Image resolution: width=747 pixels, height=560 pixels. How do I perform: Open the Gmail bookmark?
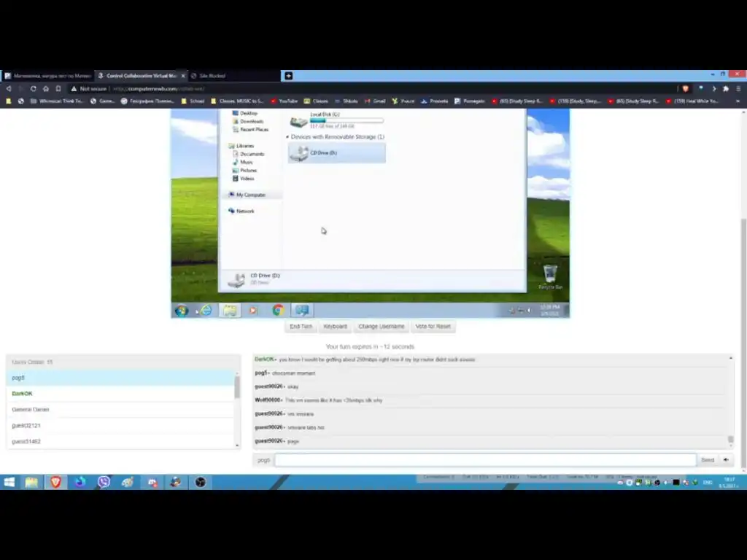tap(375, 101)
